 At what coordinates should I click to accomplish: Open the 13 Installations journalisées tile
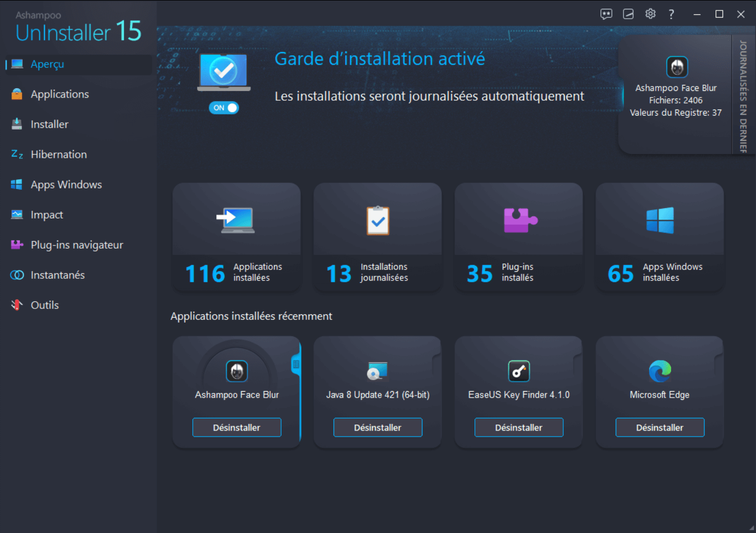pos(377,237)
